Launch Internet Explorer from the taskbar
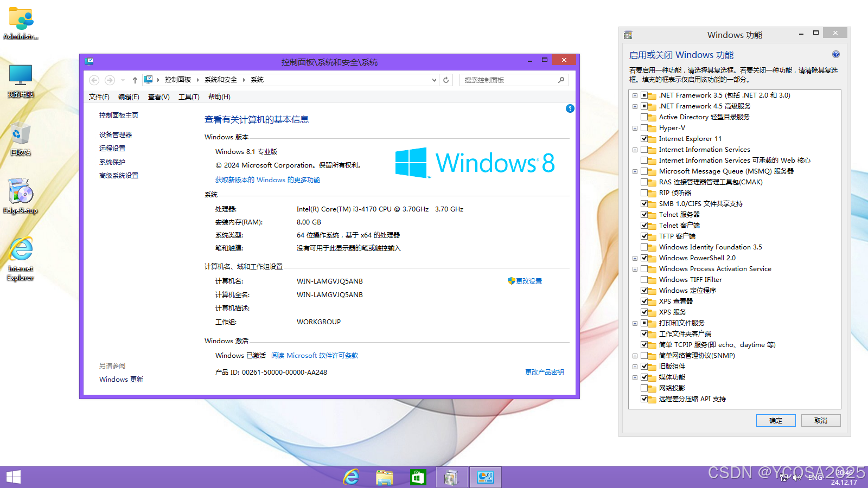The image size is (868, 488). tap(352, 477)
